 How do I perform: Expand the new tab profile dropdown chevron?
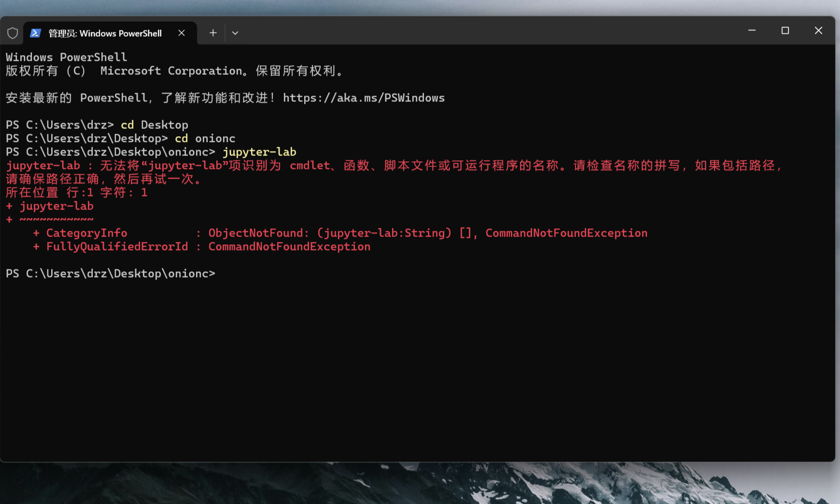point(235,33)
